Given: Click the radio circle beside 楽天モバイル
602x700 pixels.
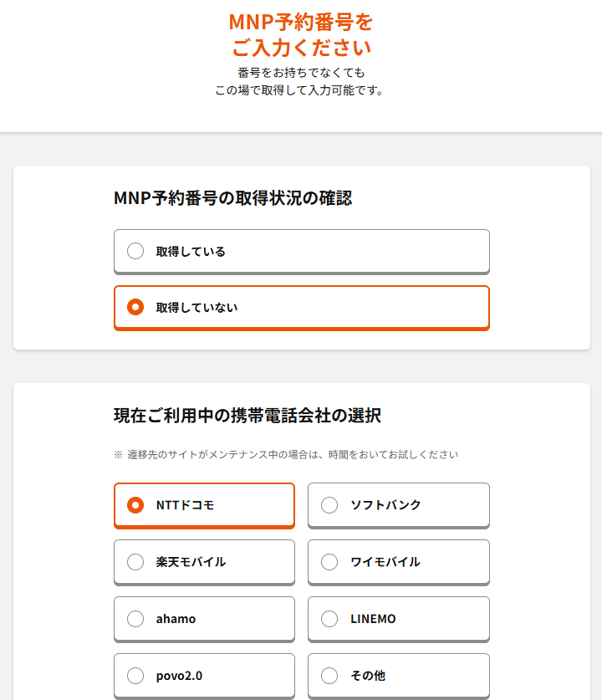Looking at the screenshot, I should [135, 562].
